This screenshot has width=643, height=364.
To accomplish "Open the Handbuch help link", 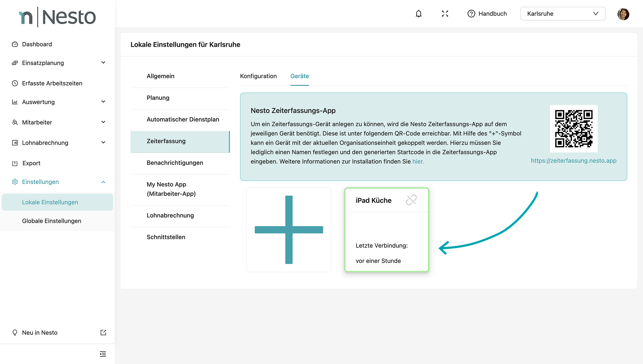I will 487,14.
